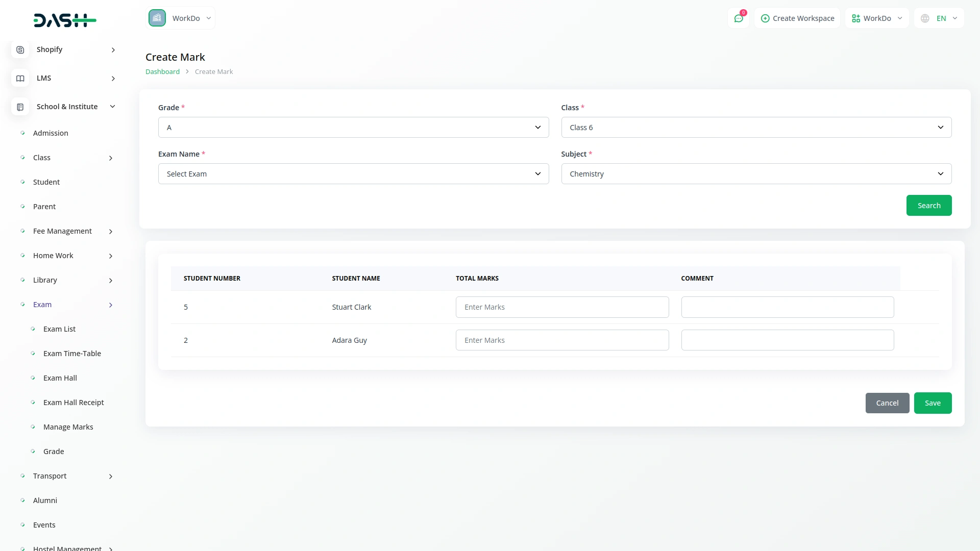Follow the Dashboard breadcrumb link
The width and height of the screenshot is (980, 551).
162,72
